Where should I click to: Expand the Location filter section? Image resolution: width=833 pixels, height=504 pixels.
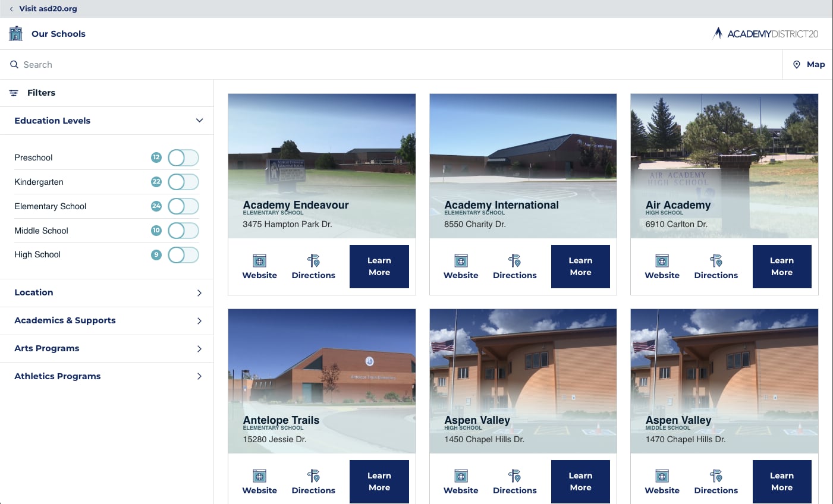107,292
